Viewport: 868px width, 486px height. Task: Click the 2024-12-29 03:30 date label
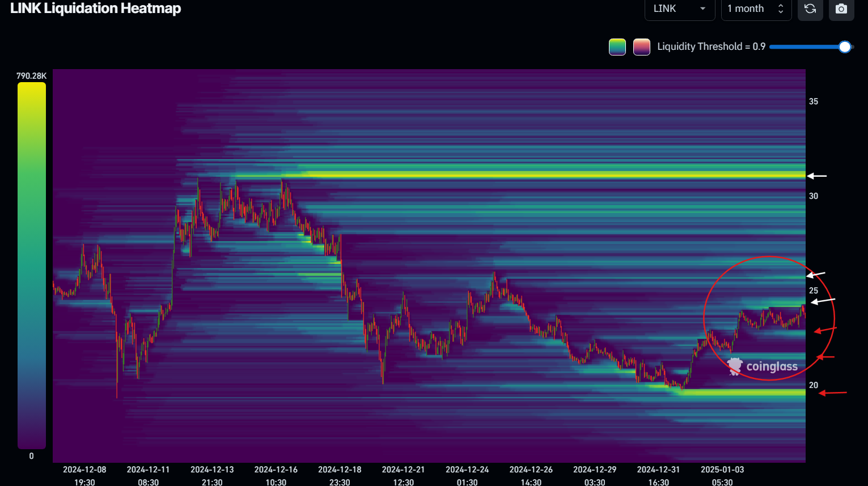click(x=595, y=476)
